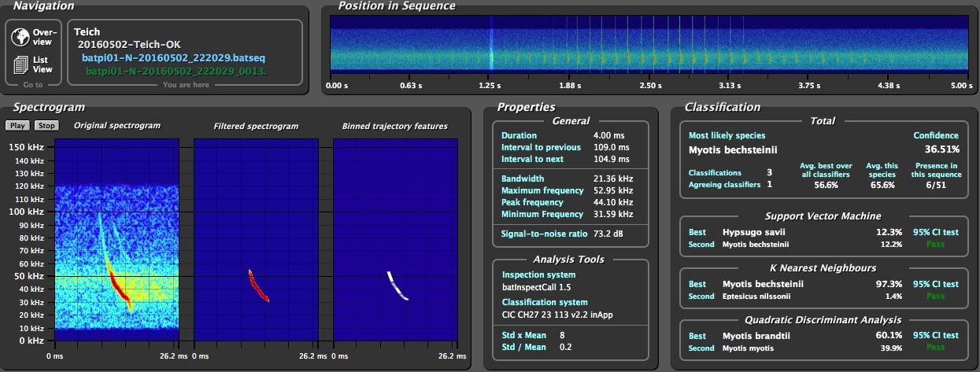Click the Overview globe icon

(x=21, y=36)
